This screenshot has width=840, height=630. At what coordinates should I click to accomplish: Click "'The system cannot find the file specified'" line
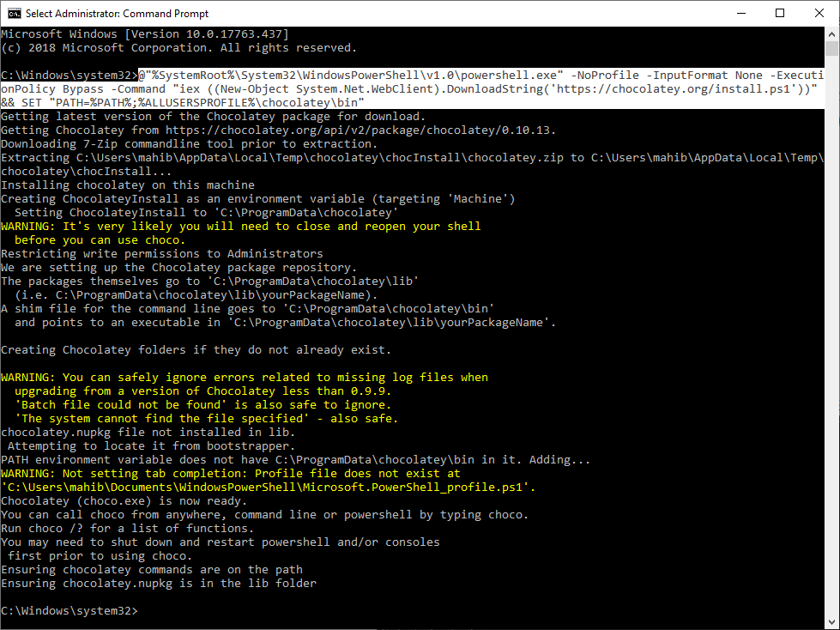pos(206,419)
